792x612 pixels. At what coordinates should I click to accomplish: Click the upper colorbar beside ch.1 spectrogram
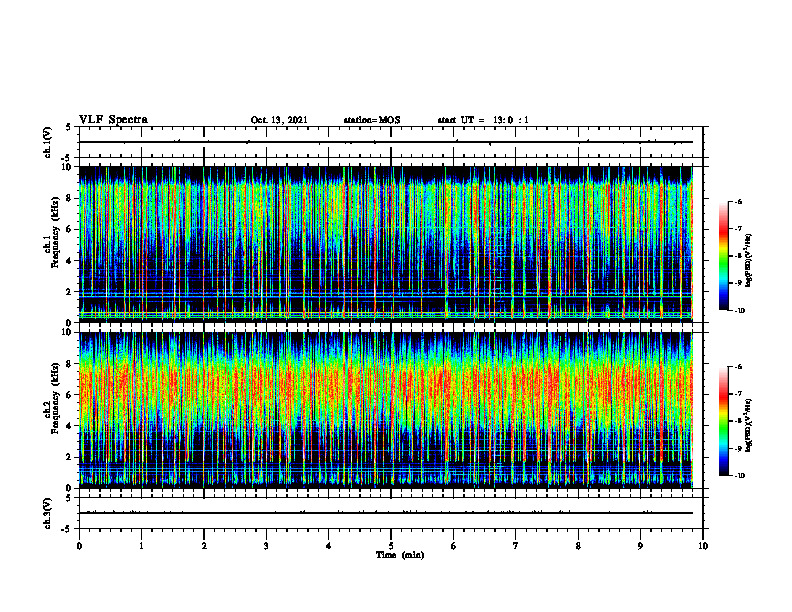[723, 256]
